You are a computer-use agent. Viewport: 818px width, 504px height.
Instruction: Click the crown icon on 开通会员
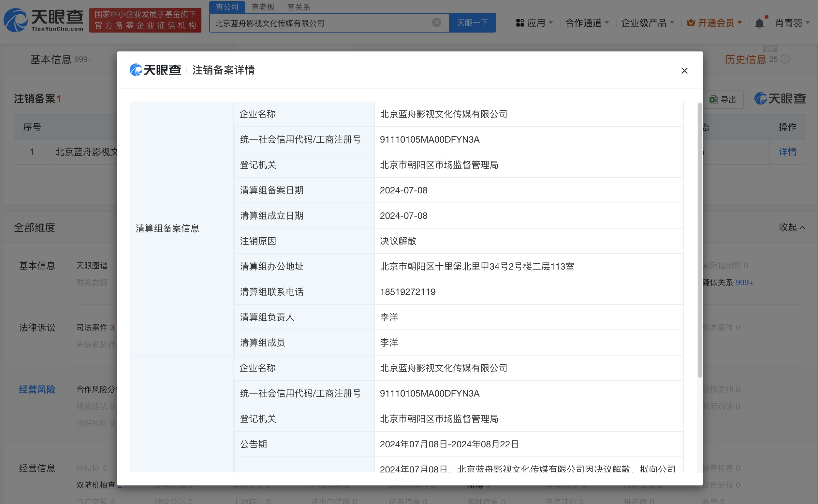click(690, 22)
